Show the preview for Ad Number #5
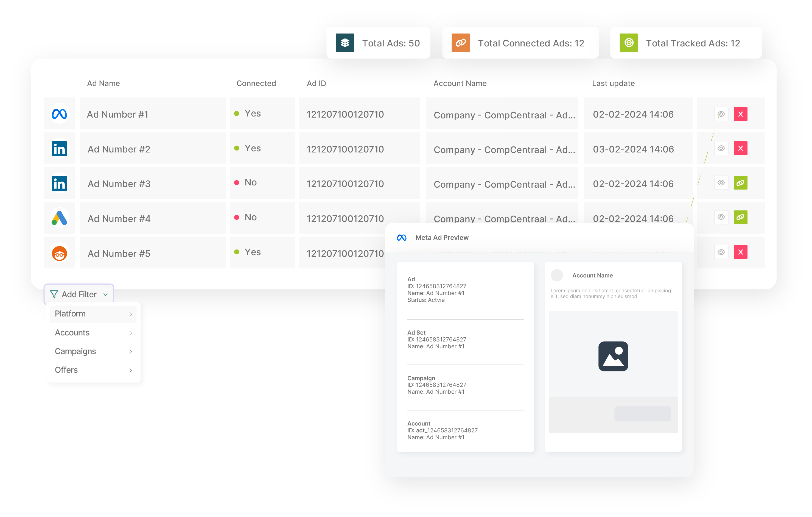812x517 pixels. (x=721, y=252)
